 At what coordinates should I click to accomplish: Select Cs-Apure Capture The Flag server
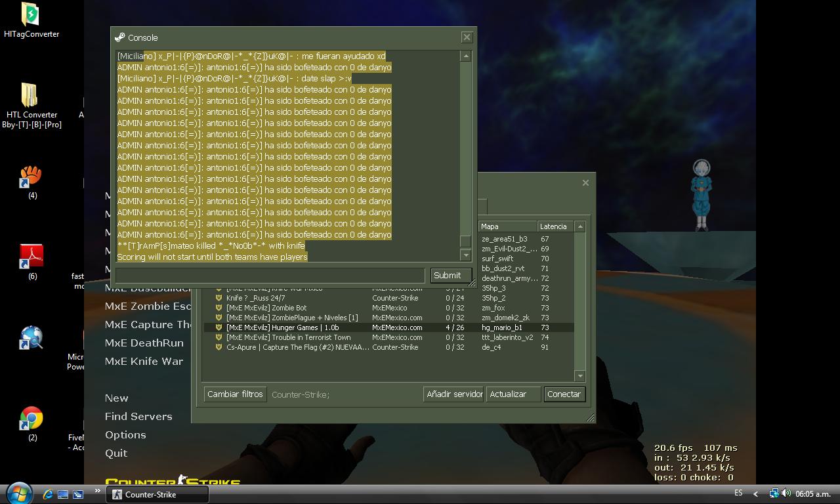pyautogui.click(x=388, y=347)
